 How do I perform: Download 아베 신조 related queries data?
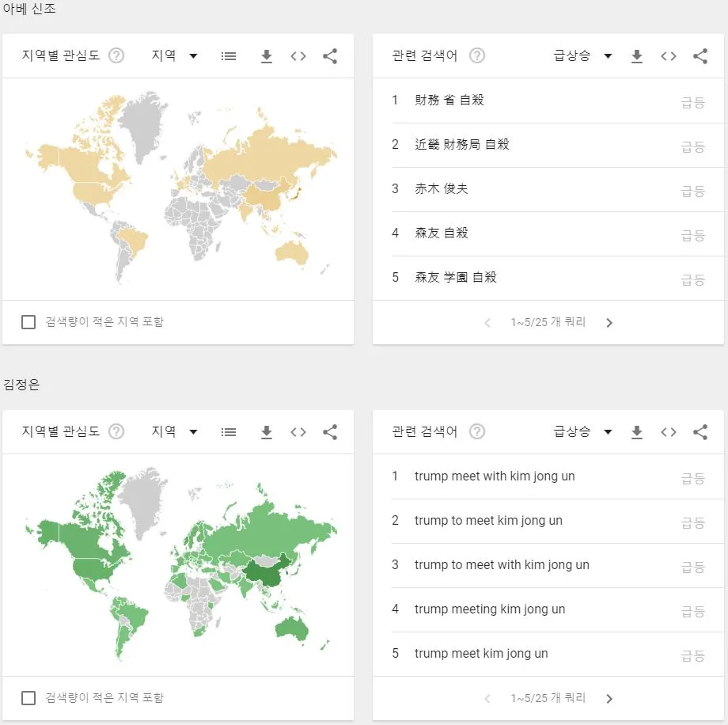637,56
